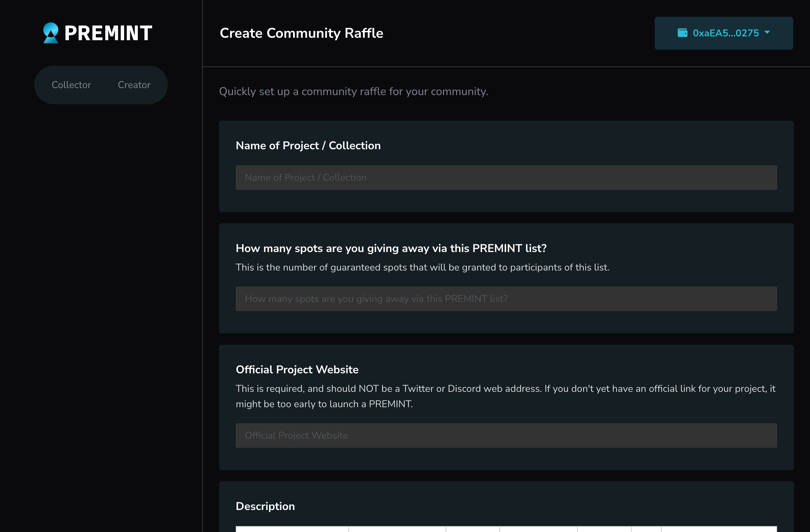Switch to the Collector tab
The height and width of the screenshot is (532, 810).
[x=71, y=85]
